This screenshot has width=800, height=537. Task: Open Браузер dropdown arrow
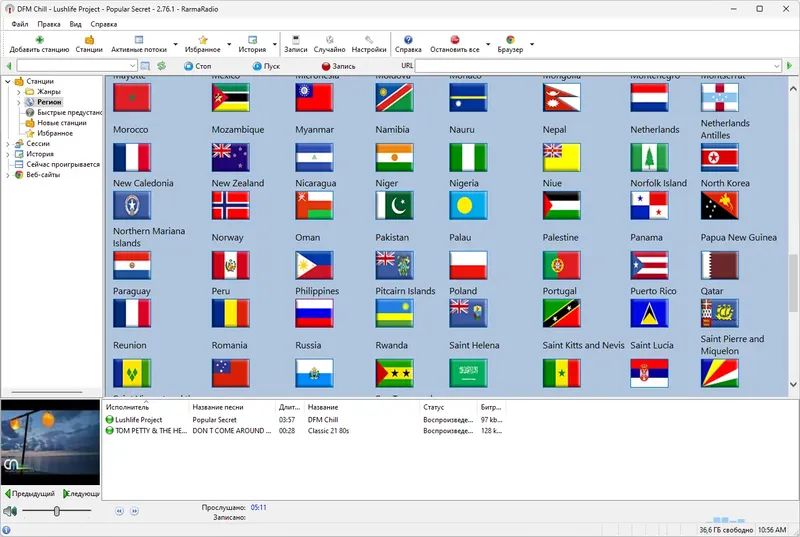(532, 44)
